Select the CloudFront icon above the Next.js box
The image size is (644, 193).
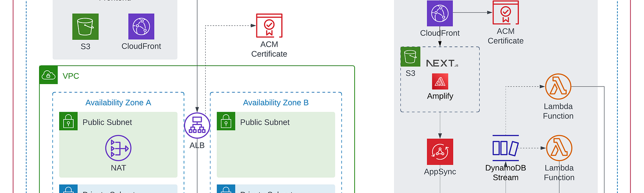pyautogui.click(x=440, y=13)
